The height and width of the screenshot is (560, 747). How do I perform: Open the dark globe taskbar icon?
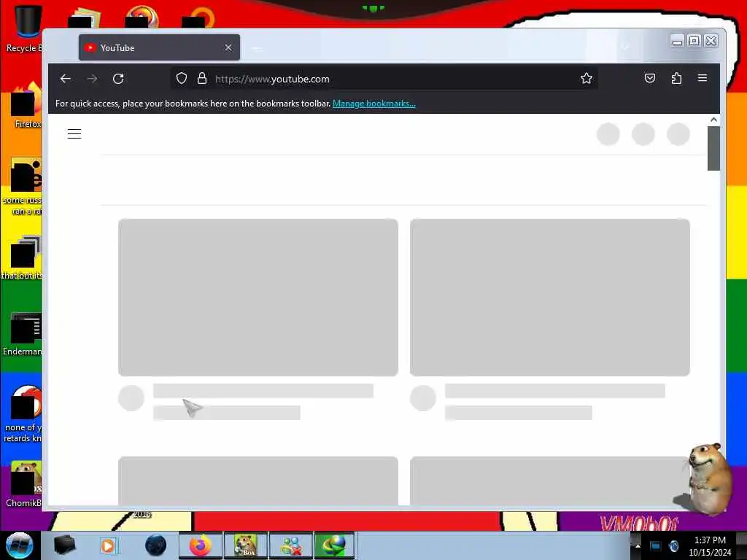click(156, 545)
